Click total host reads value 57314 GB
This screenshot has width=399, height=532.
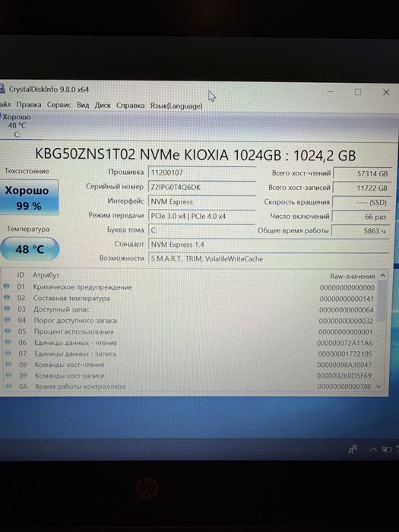coord(362,173)
